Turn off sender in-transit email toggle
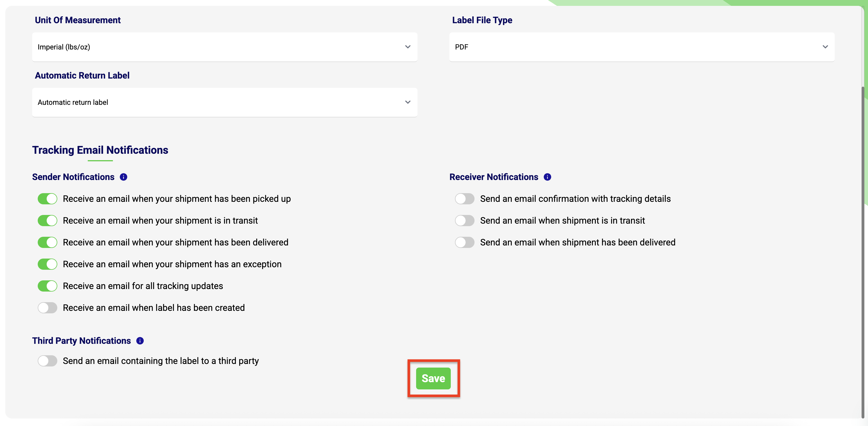 (48, 221)
